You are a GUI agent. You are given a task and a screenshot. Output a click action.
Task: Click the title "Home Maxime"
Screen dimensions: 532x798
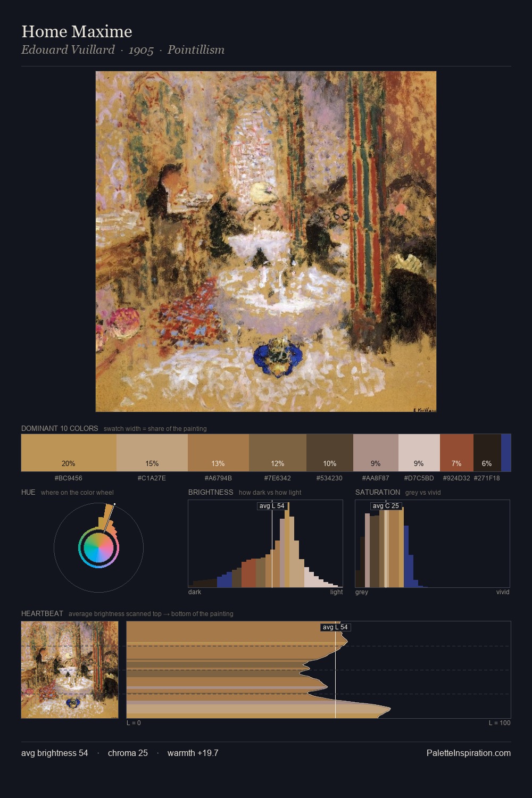pyautogui.click(x=77, y=31)
